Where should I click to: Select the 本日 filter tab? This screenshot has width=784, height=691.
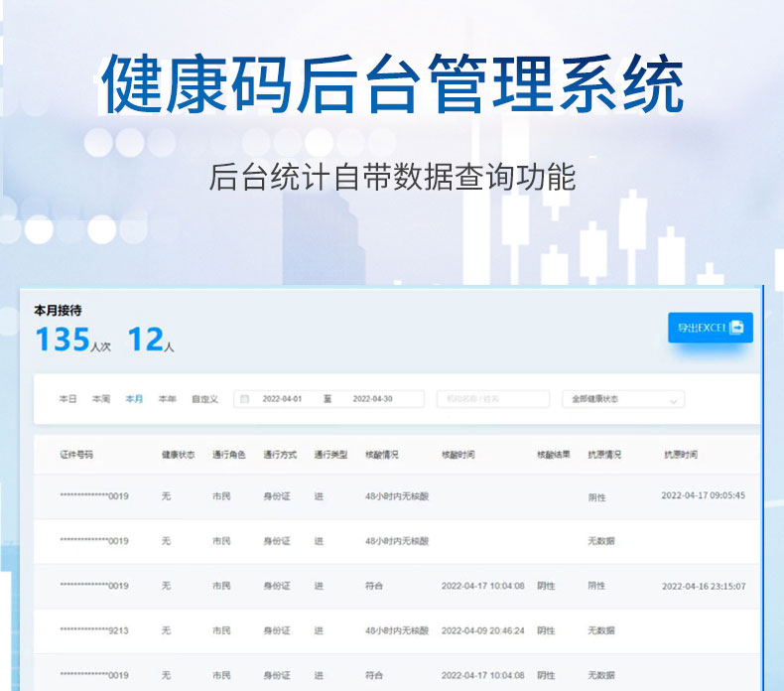67,399
